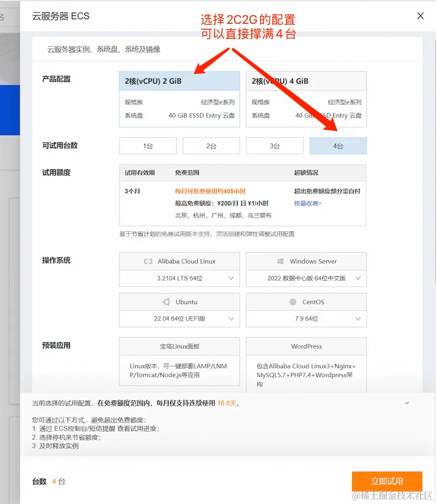
Task: Click the 产品配置 section label
Action: (56, 79)
